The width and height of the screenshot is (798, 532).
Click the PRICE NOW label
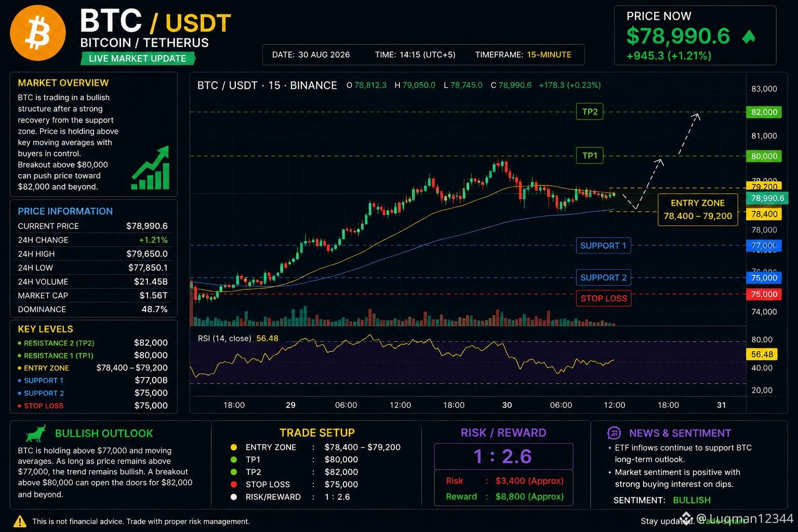click(659, 16)
